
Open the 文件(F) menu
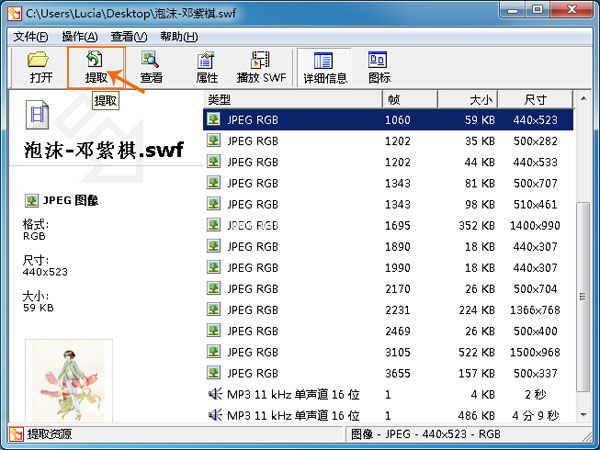click(31, 37)
